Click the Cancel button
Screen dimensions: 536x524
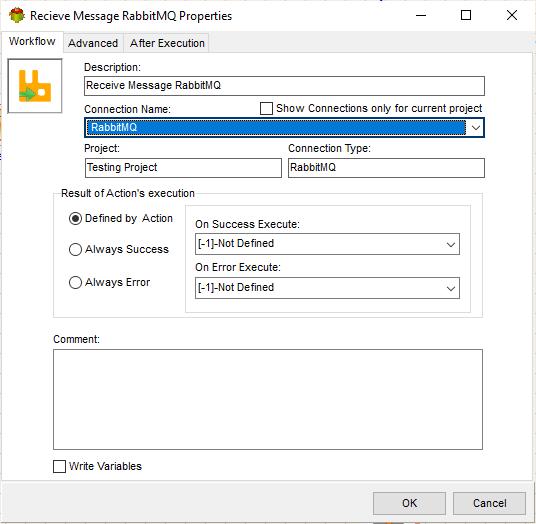click(489, 503)
